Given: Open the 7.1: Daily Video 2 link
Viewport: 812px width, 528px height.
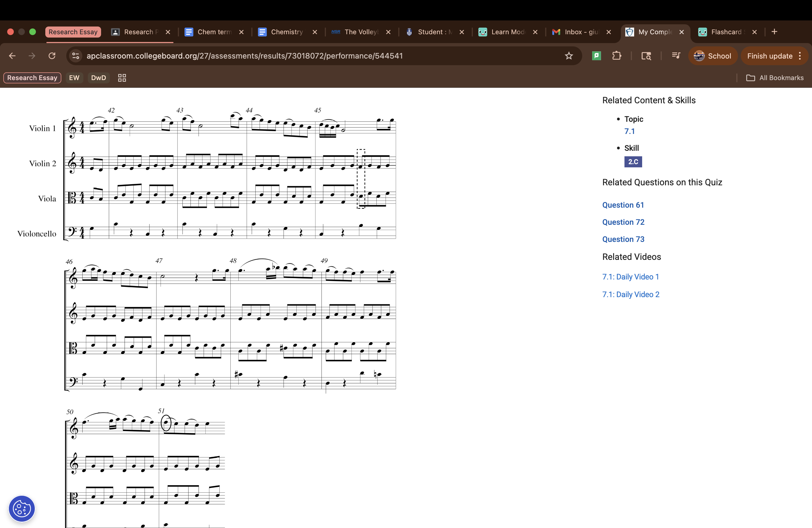Looking at the screenshot, I should [x=631, y=294].
